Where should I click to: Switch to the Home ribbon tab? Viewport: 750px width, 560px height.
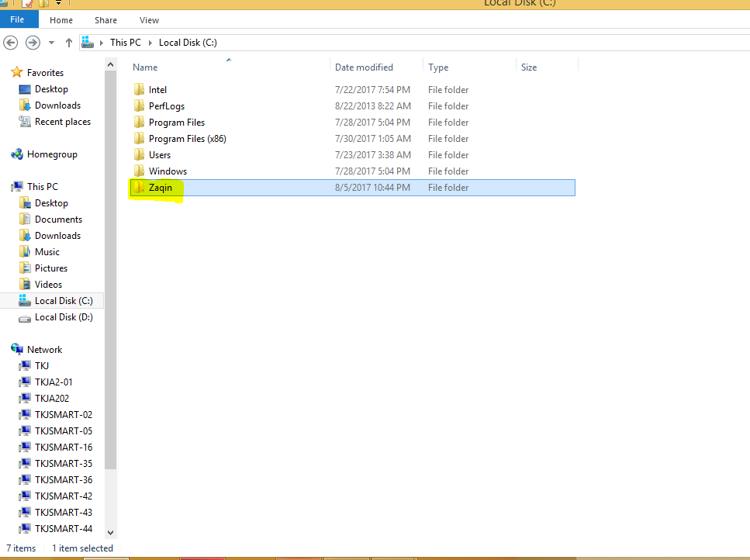[61, 20]
